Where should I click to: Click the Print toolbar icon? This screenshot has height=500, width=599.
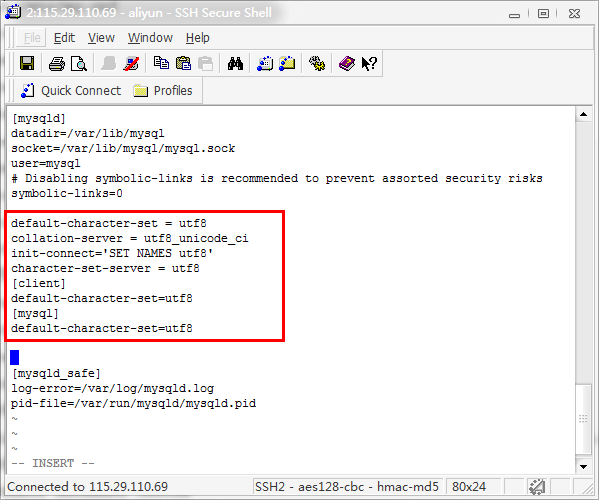57,63
